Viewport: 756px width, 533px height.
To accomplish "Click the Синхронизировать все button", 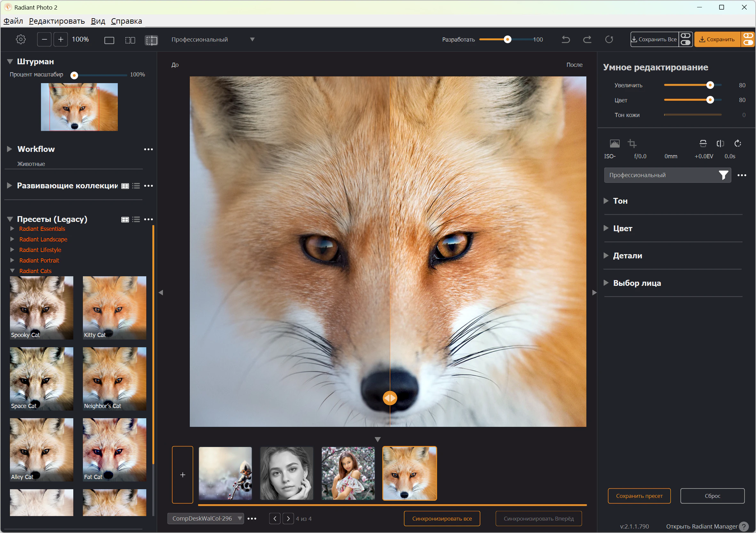I will click(442, 519).
